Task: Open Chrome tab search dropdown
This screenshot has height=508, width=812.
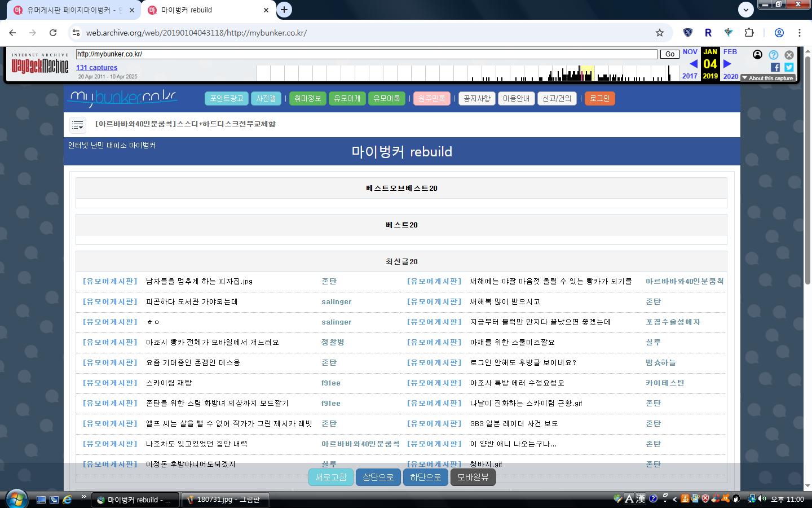Action: [x=746, y=10]
